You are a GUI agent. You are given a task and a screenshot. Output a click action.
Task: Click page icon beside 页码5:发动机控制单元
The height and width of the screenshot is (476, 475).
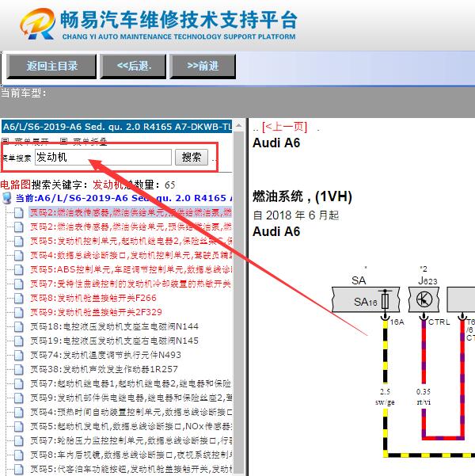click(18, 241)
